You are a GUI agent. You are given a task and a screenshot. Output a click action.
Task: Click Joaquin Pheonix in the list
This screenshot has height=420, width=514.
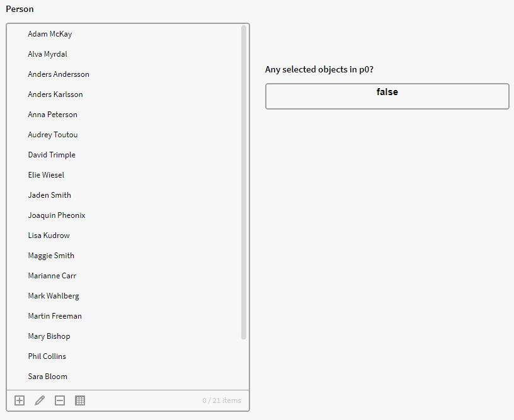tap(57, 215)
